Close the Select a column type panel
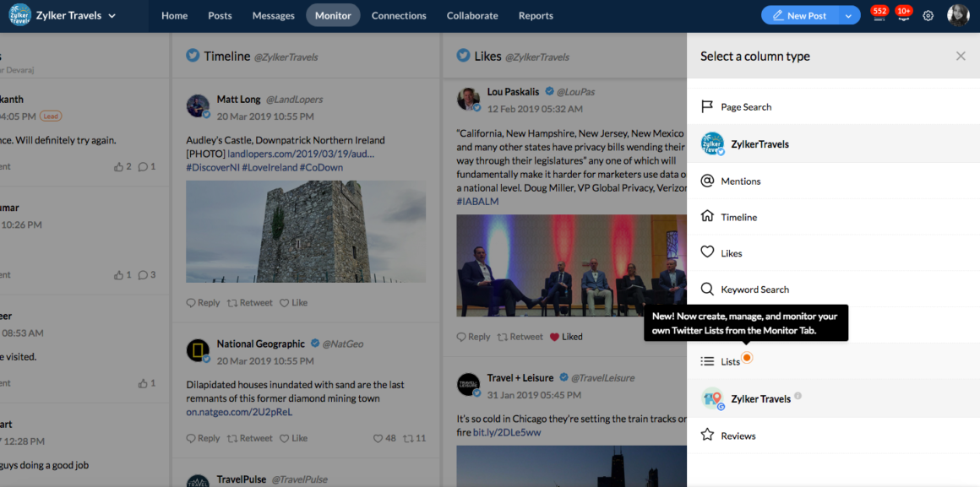Image resolution: width=980 pixels, height=487 pixels. [x=961, y=57]
